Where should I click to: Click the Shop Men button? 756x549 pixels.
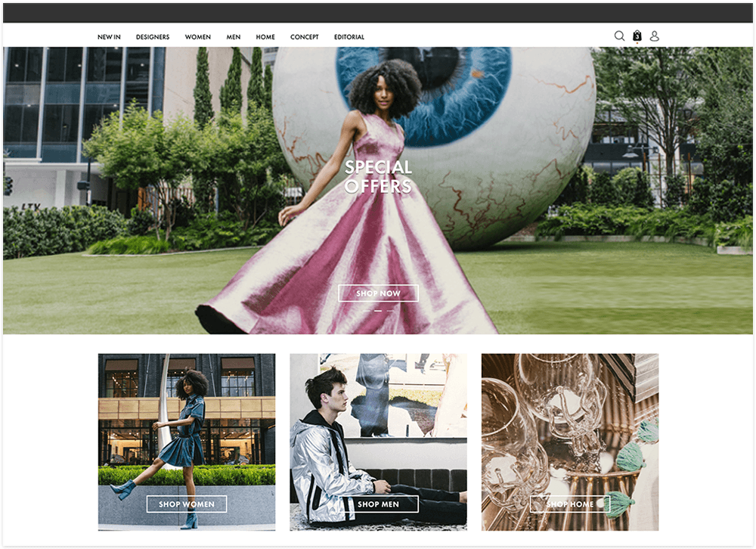click(x=378, y=504)
